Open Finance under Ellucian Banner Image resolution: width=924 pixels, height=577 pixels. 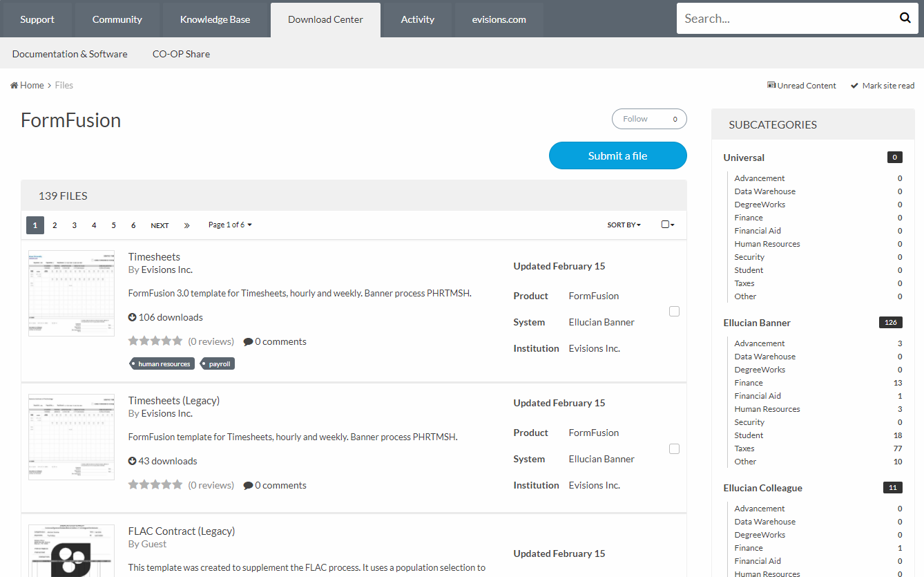(x=749, y=383)
